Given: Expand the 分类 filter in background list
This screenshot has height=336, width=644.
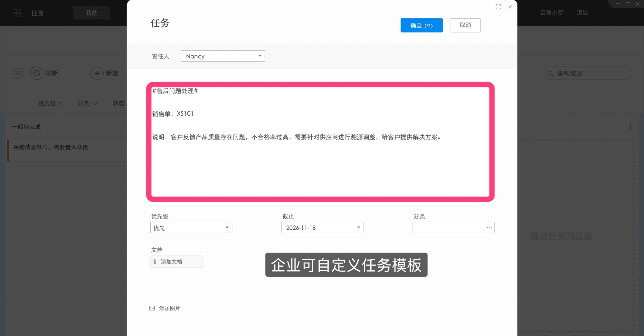Looking at the screenshot, I should point(88,103).
